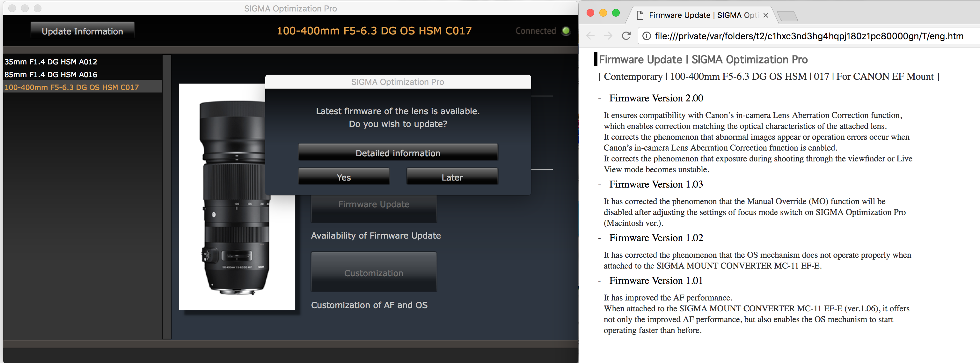
Task: Click the 'Availability of Firmware Update' label
Action: tap(376, 235)
